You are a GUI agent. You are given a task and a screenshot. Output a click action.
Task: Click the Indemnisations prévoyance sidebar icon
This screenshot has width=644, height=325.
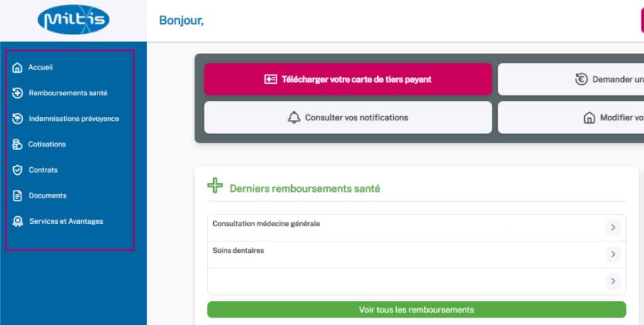click(x=18, y=119)
